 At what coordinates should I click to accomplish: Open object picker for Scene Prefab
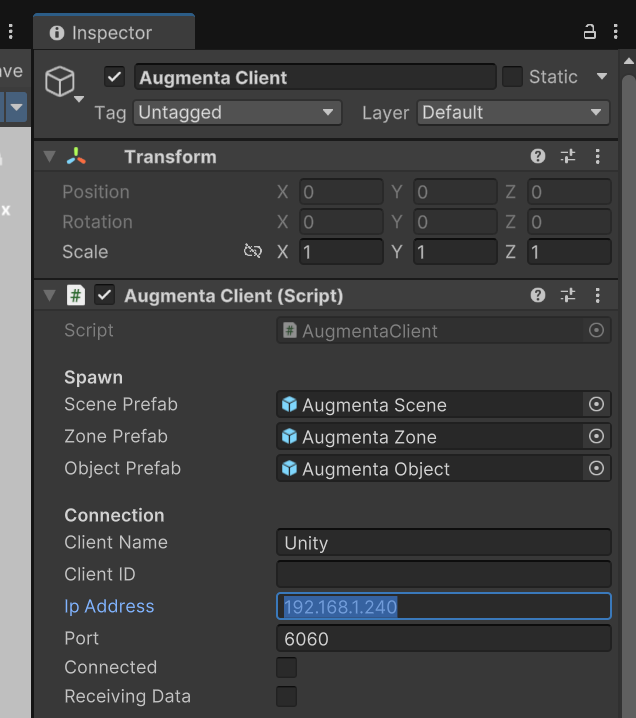point(596,405)
